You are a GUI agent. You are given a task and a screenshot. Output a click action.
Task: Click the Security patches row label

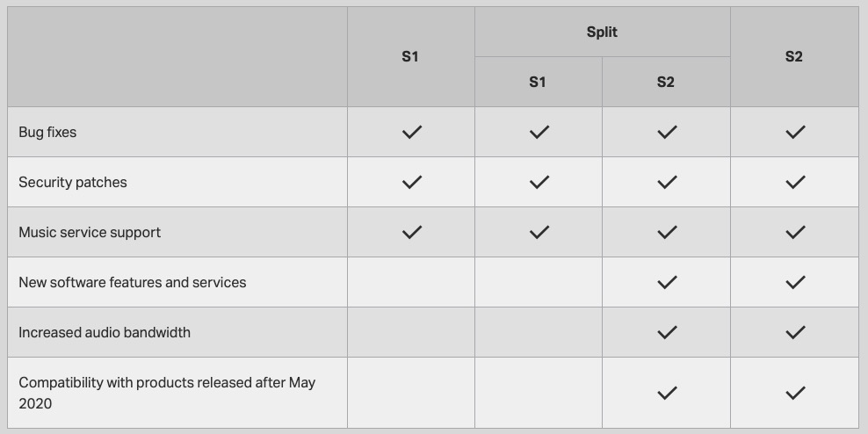(73, 182)
